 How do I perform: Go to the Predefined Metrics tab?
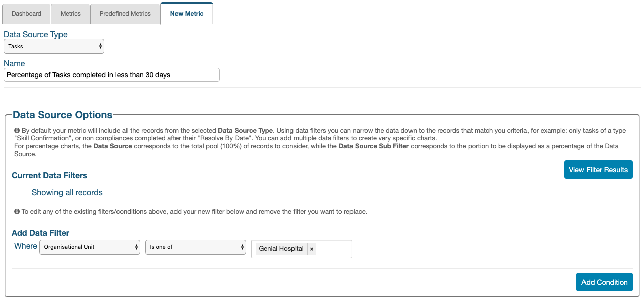click(125, 14)
